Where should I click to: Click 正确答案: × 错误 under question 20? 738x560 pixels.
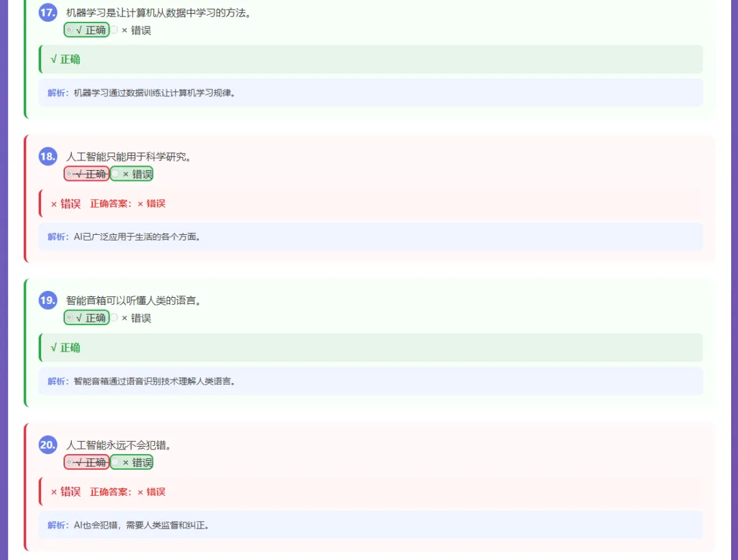pyautogui.click(x=128, y=492)
